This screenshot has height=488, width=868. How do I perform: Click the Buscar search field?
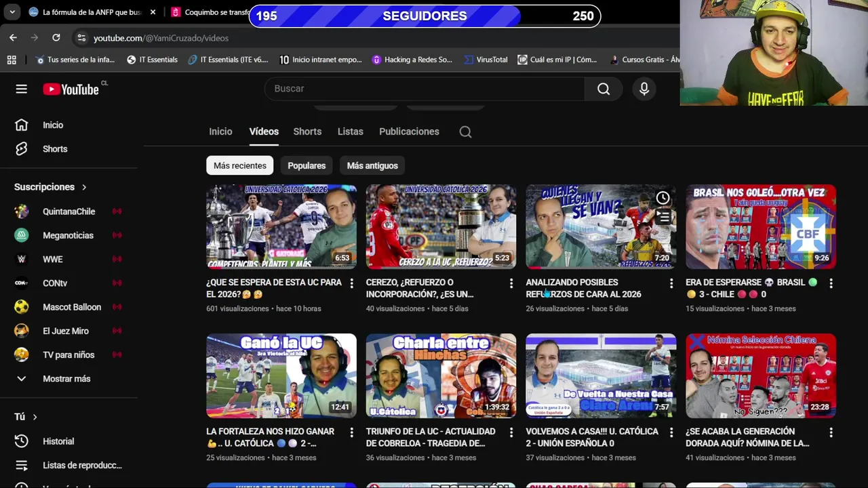tap(425, 89)
